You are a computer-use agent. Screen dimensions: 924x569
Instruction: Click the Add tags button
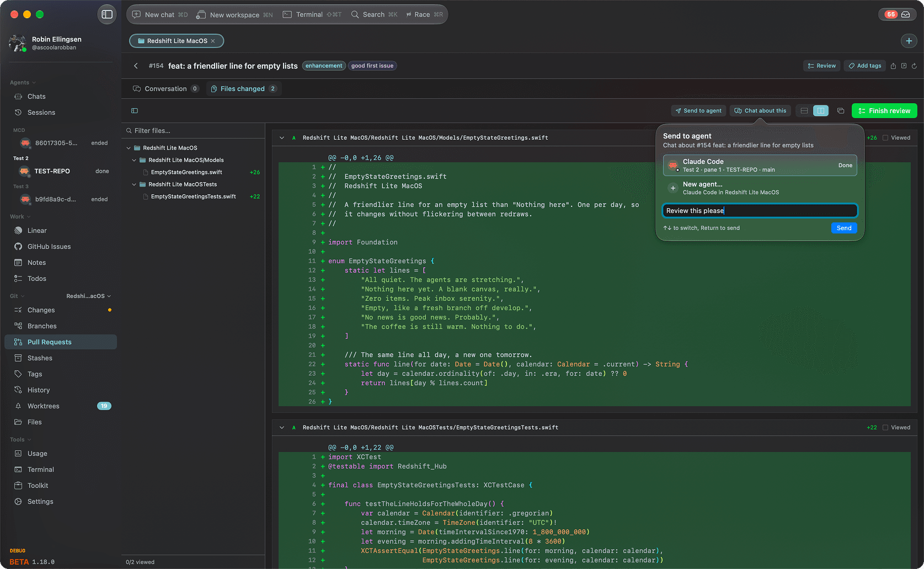point(865,66)
